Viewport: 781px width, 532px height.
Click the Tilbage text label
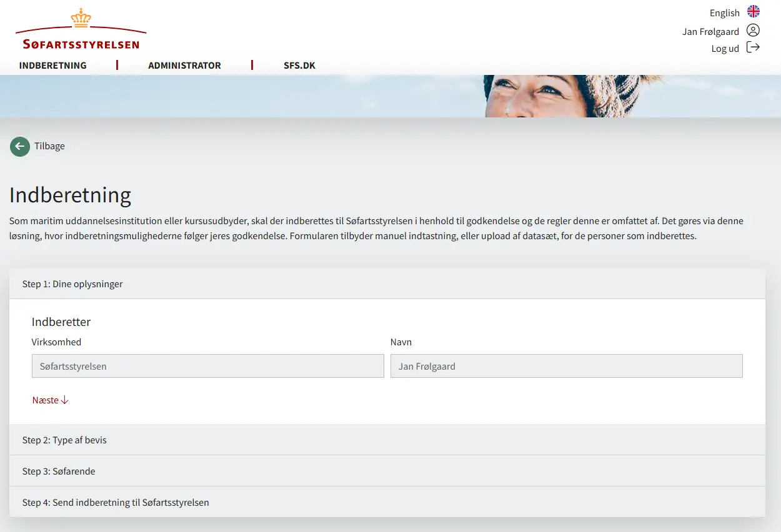click(x=49, y=146)
